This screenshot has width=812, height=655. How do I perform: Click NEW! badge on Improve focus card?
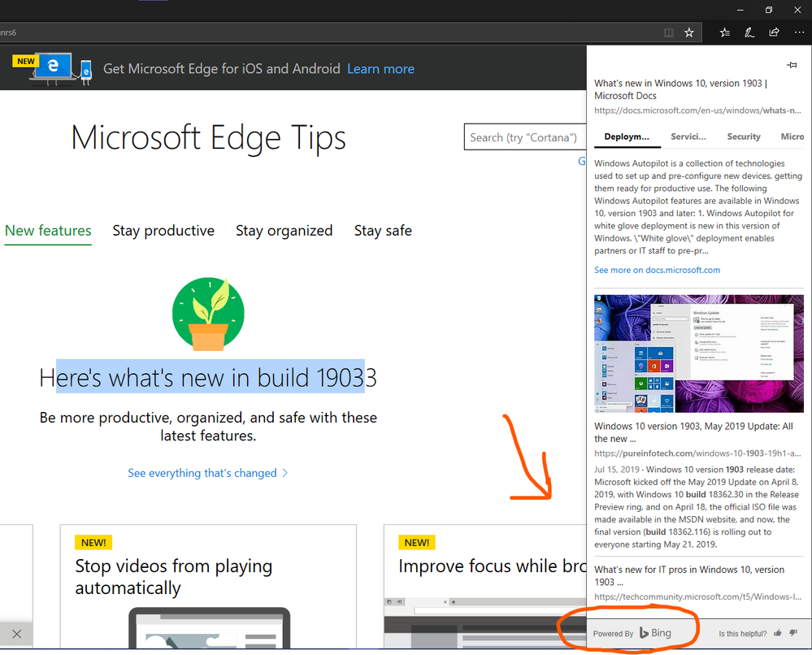coord(417,542)
